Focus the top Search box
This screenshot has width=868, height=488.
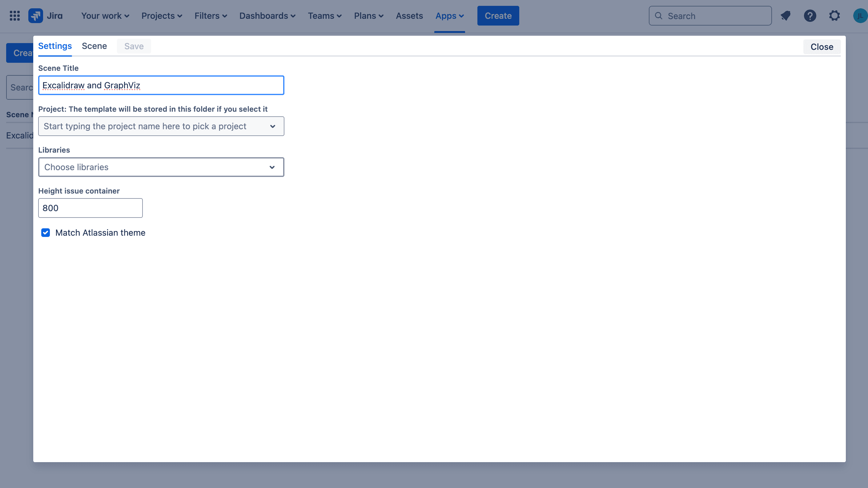click(x=710, y=16)
